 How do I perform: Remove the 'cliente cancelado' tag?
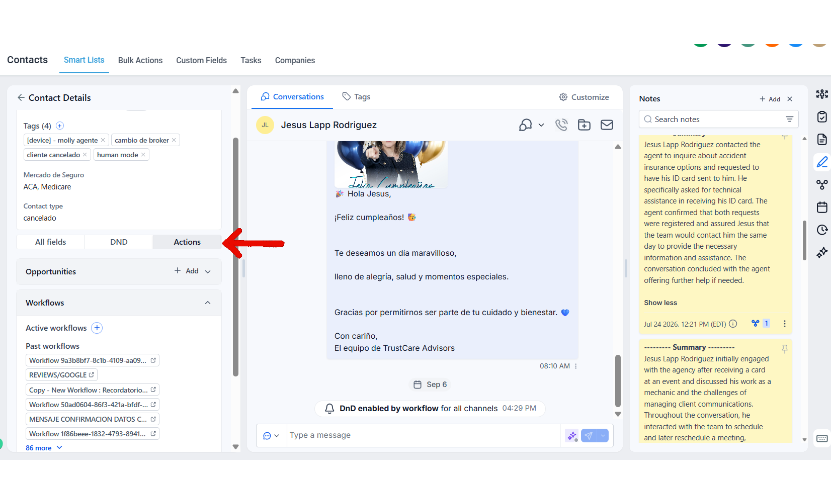click(x=85, y=155)
